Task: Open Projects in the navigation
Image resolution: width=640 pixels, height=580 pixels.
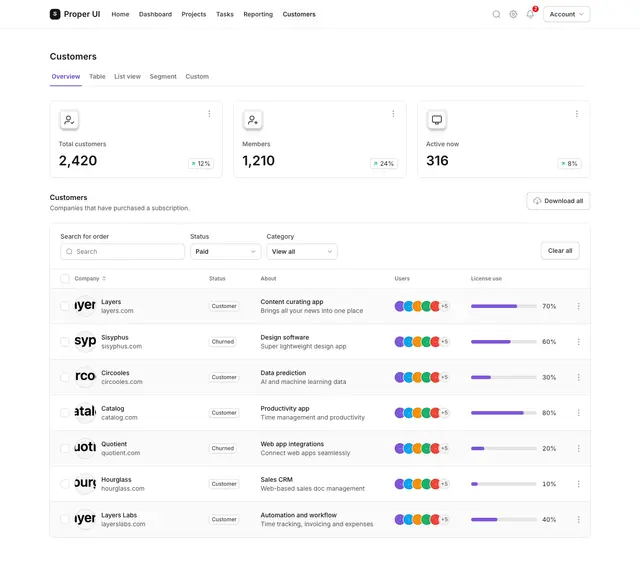Action: point(194,14)
